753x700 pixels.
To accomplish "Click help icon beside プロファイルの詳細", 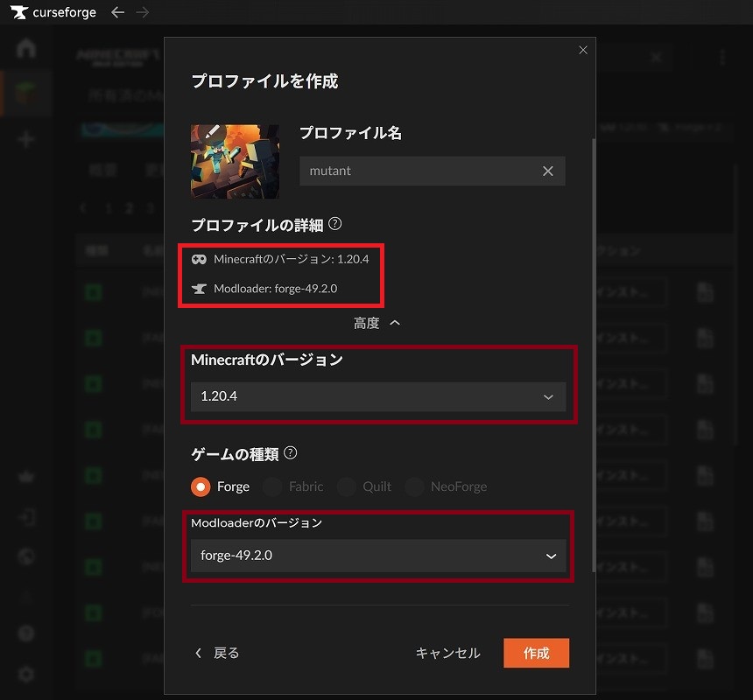I will (335, 225).
